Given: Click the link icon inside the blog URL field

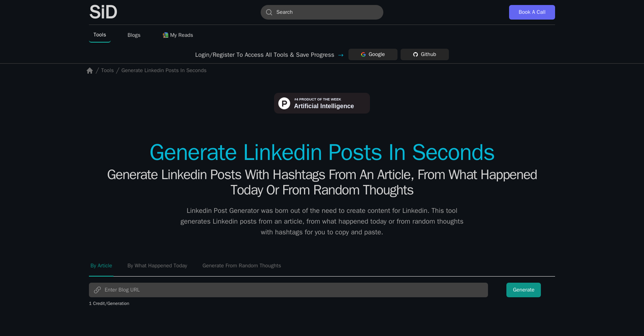Looking at the screenshot, I should tap(97, 290).
